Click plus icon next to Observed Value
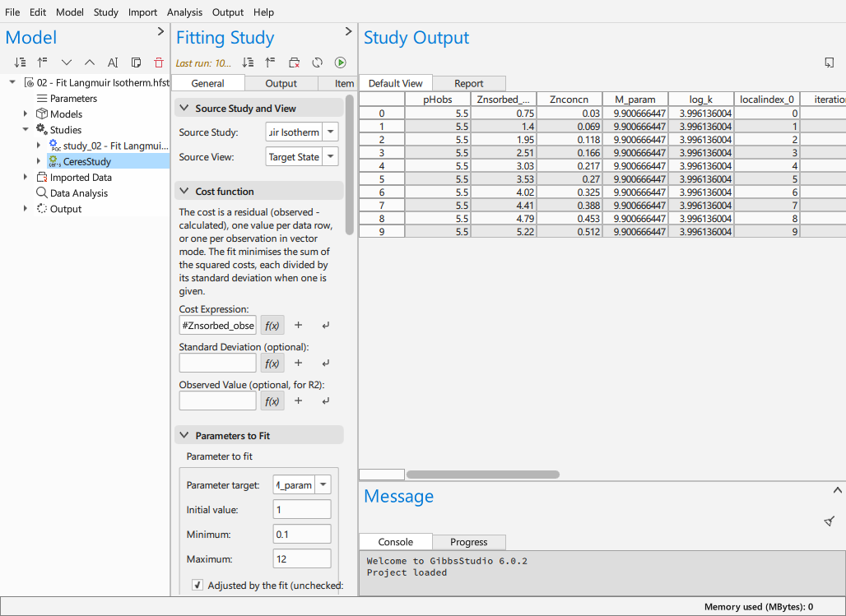Viewport: 846px width, 616px height. [x=299, y=401]
